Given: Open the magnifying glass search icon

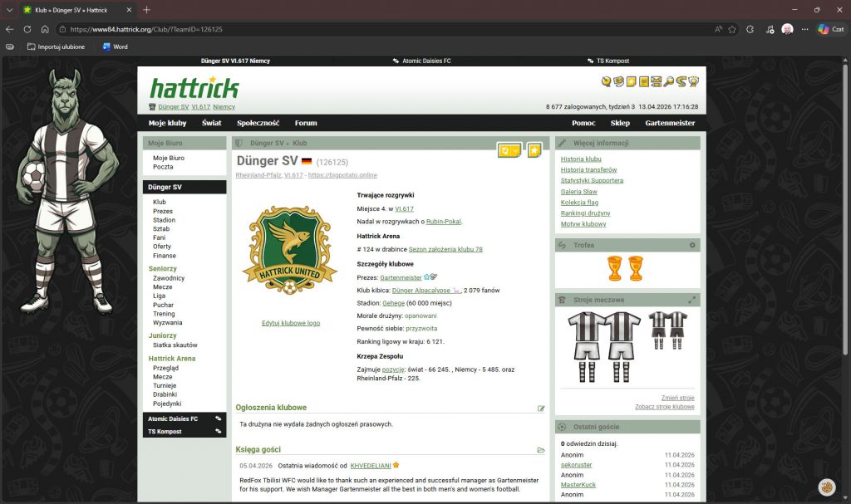Looking at the screenshot, I should pyautogui.click(x=669, y=81).
